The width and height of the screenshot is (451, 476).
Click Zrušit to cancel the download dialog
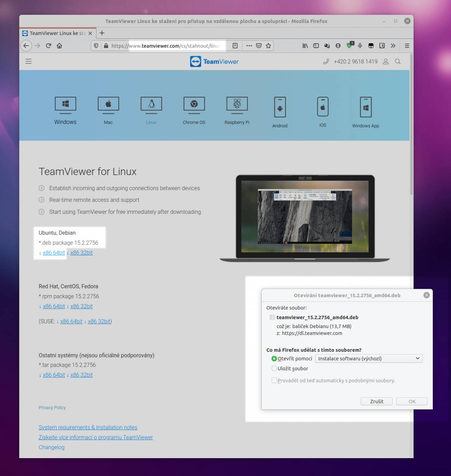pos(377,401)
